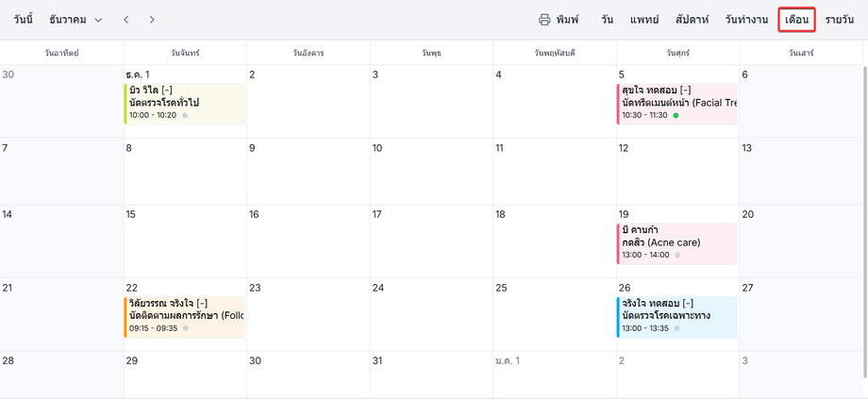Viewport: 868px width, 400px height.
Task: Switch to วัน view
Action: (607, 20)
